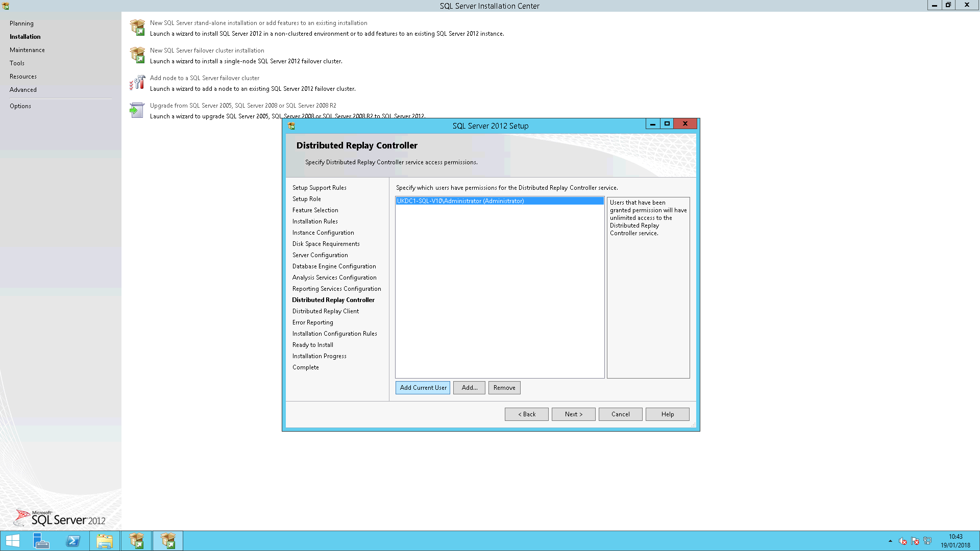Viewport: 980px width, 551px height.
Task: Click the failover cluster installation icon
Action: point(137,55)
